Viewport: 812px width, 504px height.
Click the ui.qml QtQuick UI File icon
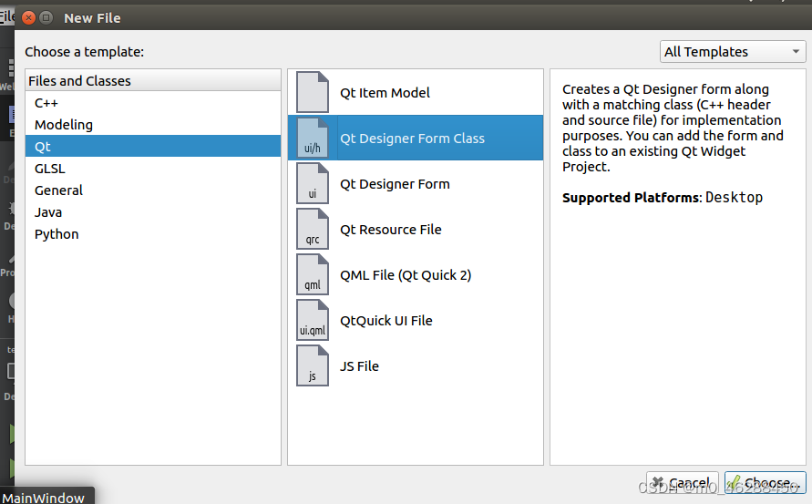313,320
